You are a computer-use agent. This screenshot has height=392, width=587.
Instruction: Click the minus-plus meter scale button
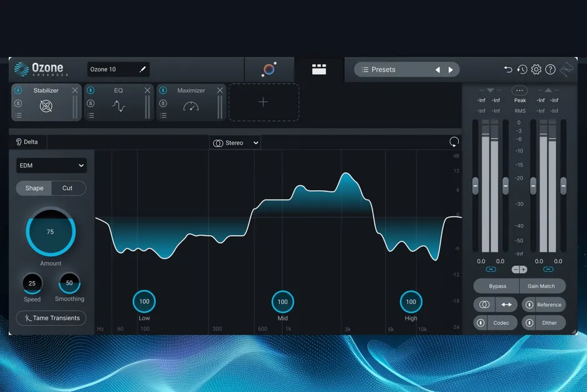click(519, 270)
